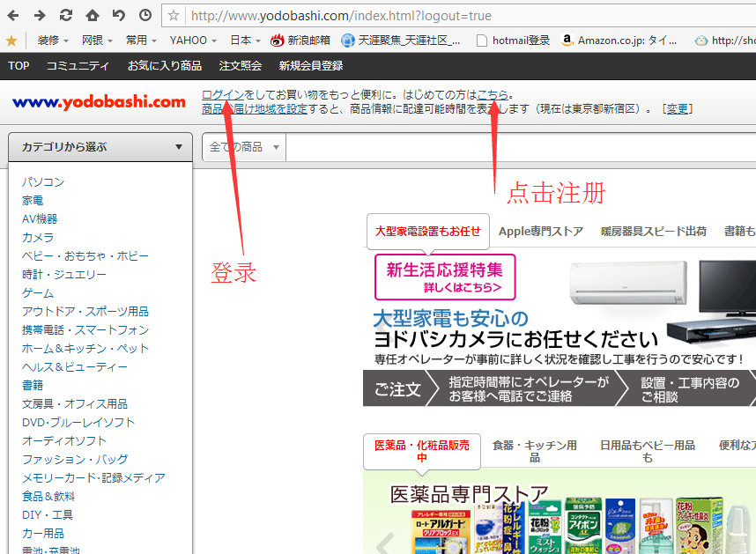Open 新規会員登録 in the top menu
756x554 pixels.
pyautogui.click(x=310, y=66)
